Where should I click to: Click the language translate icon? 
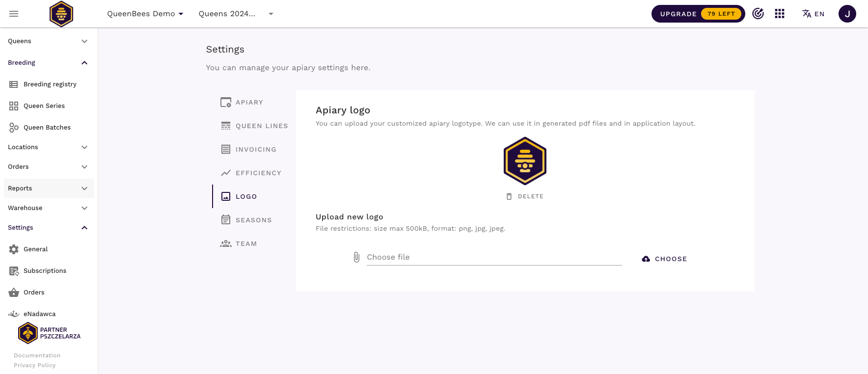pyautogui.click(x=807, y=14)
